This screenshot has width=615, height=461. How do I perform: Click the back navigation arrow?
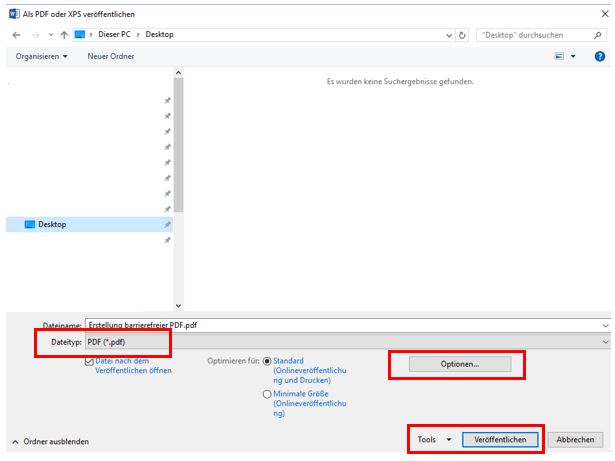tap(16, 35)
